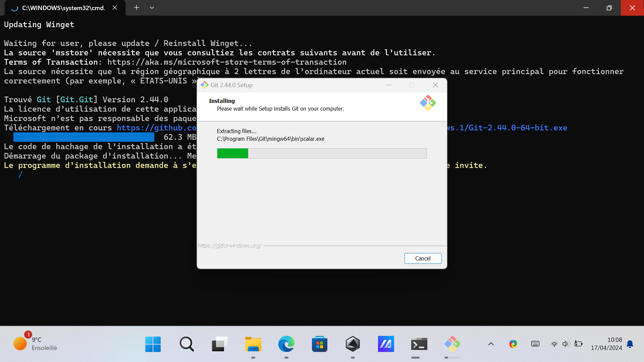Viewport: 644px width, 362px height.
Task: Open a new terminal tab
Action: [x=137, y=8]
